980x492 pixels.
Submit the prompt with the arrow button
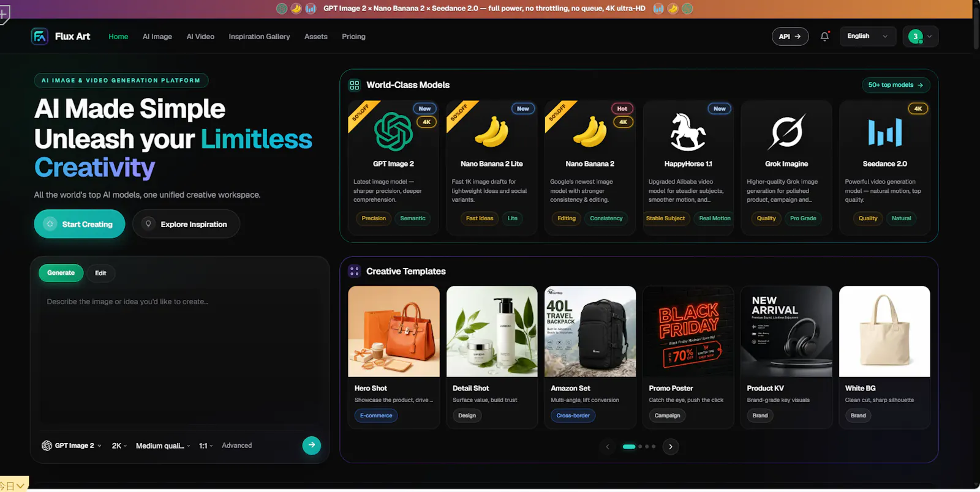[x=311, y=445]
